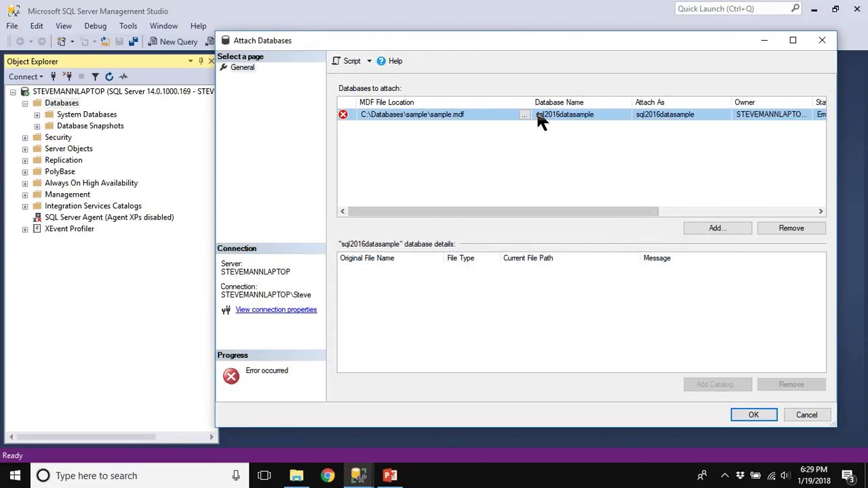Click OK in Attach Databases dialog
Viewport: 868px width, 488px height.
point(753,415)
